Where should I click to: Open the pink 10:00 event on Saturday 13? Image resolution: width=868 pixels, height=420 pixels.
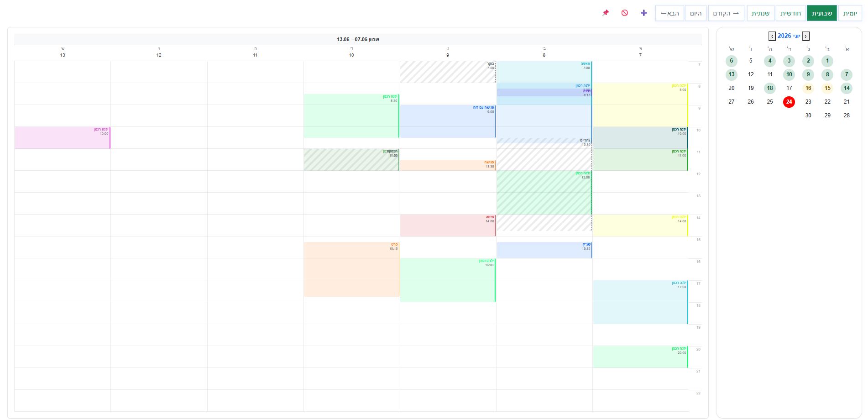[63, 138]
